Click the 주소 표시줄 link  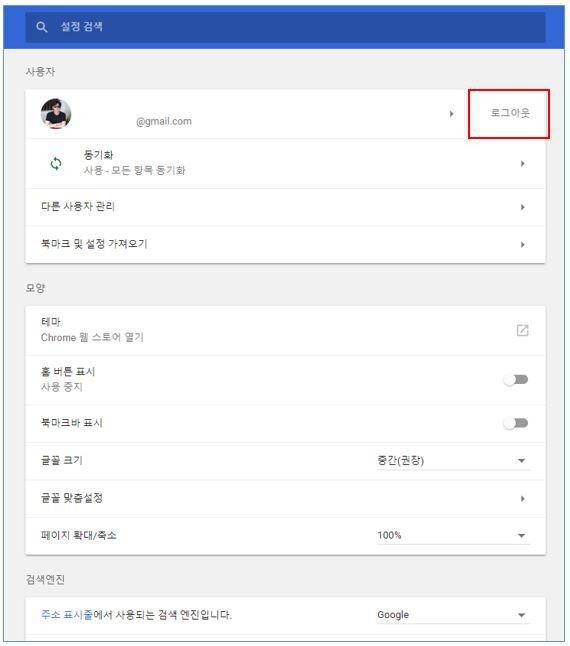(x=67, y=615)
